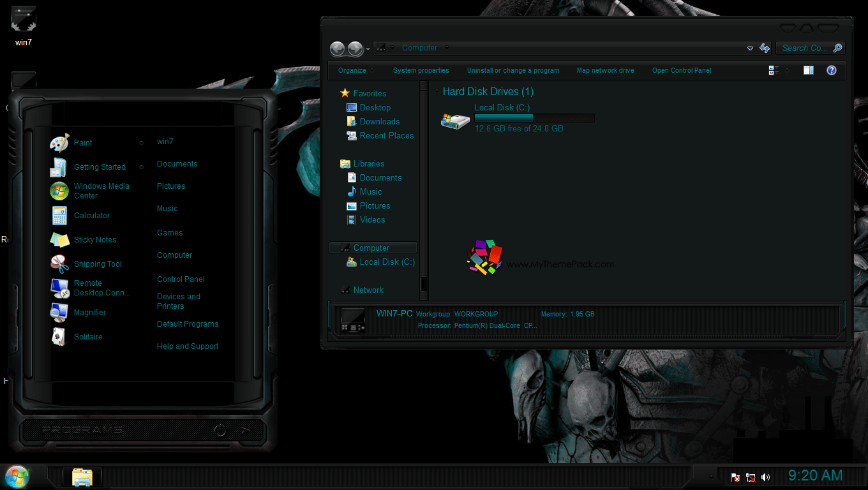Image resolution: width=868 pixels, height=490 pixels.
Task: Select Libraries in navigation pane
Action: (363, 164)
